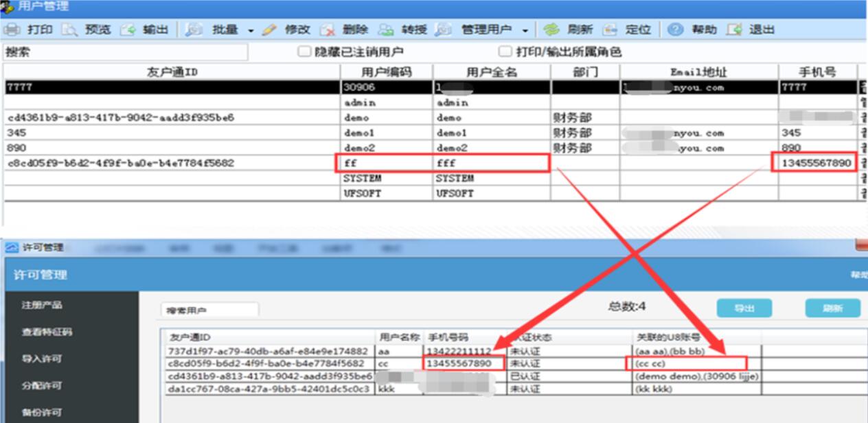Expand the 管理用户 dropdown arrow
The height and width of the screenshot is (423, 868).
(x=525, y=30)
